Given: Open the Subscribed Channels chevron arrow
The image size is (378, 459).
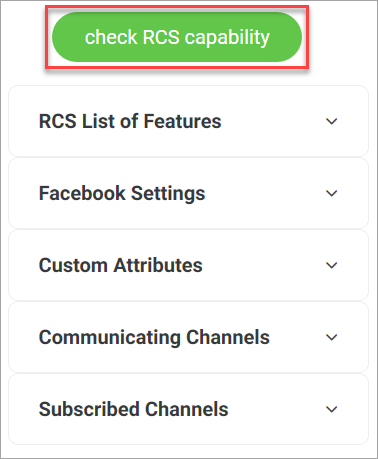Looking at the screenshot, I should click(x=331, y=409).
